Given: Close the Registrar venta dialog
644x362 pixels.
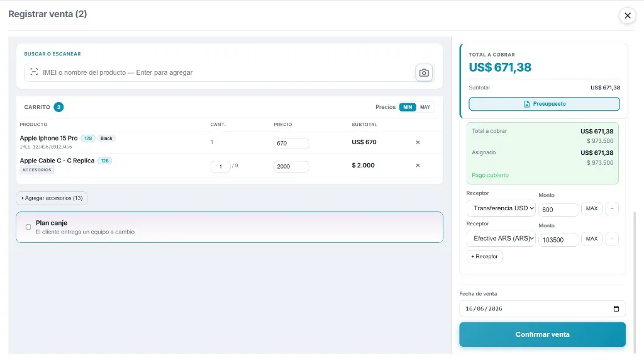Looking at the screenshot, I should (x=628, y=16).
